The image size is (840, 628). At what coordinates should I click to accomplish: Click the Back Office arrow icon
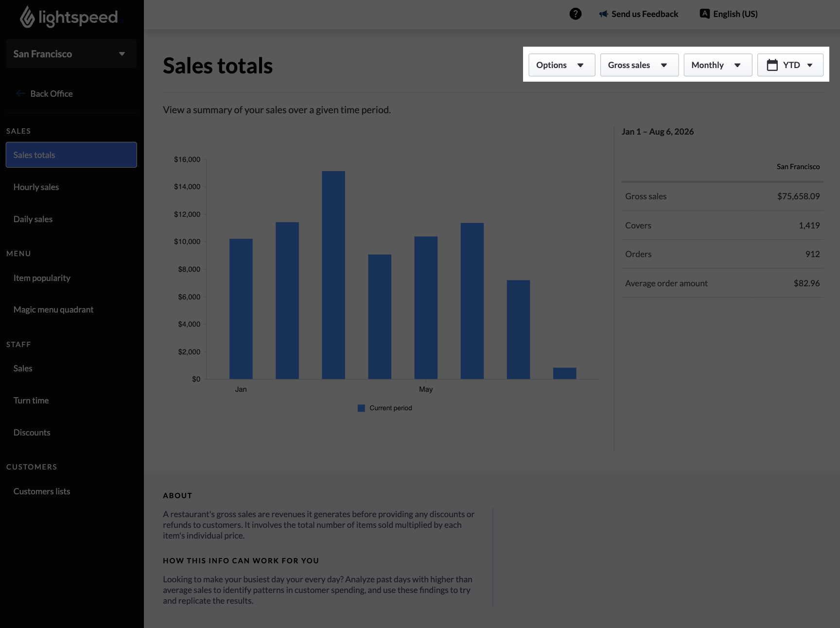tap(20, 94)
